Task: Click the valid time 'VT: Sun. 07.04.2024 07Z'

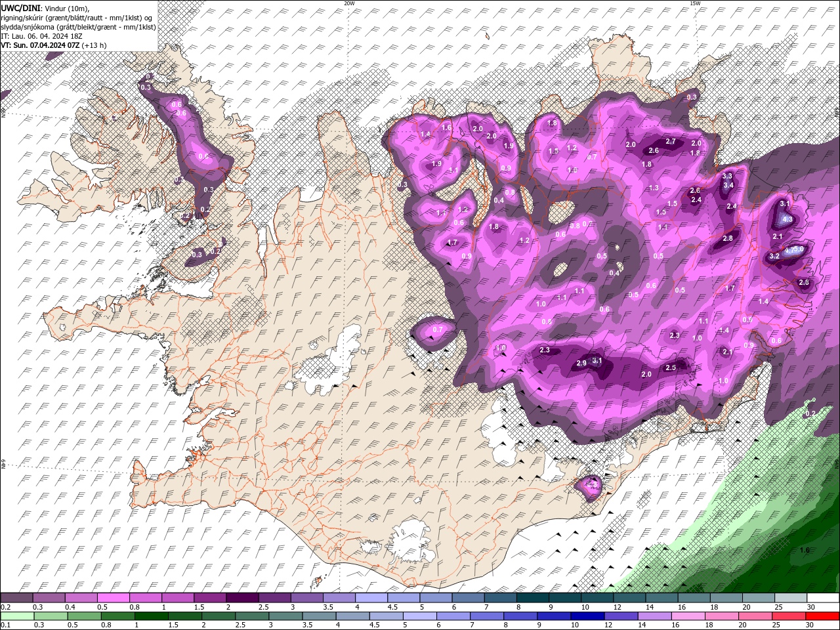Action: pyautogui.click(x=41, y=45)
